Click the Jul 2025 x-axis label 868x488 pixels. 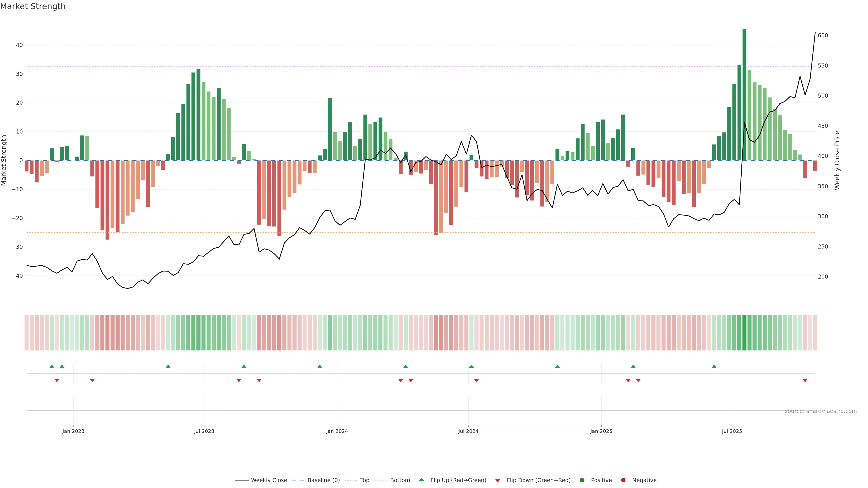731,431
